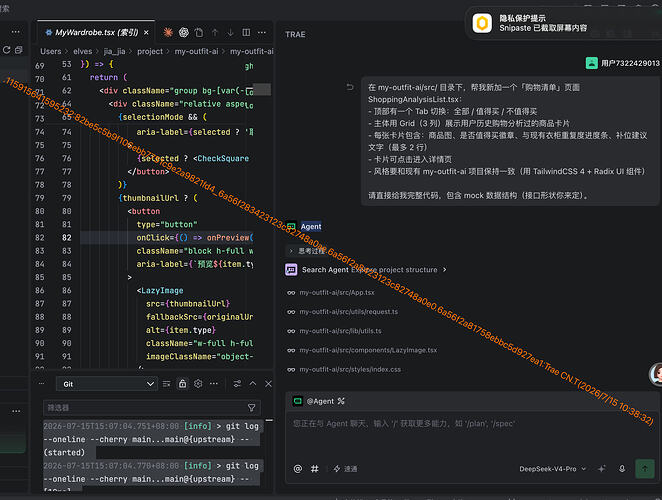Click the '<LazyImage' code line 86

pyautogui.click(x=160, y=291)
